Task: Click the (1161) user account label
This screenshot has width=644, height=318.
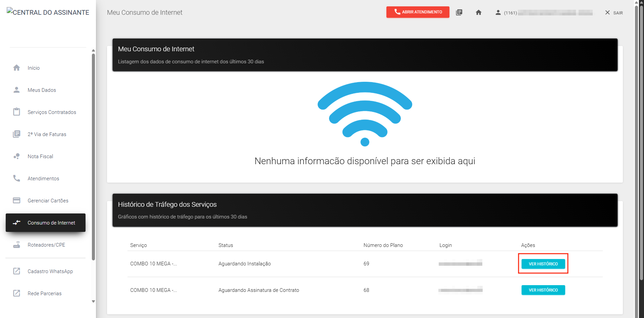Action: 548,13
